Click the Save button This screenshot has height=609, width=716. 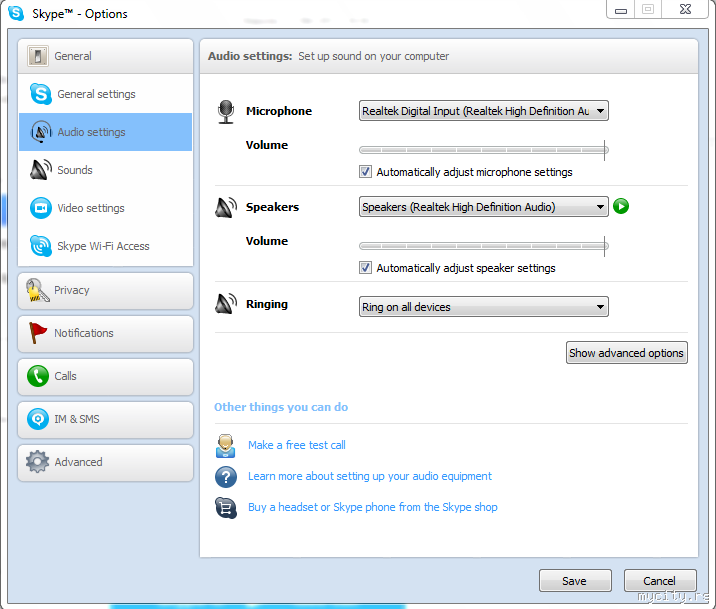[575, 581]
